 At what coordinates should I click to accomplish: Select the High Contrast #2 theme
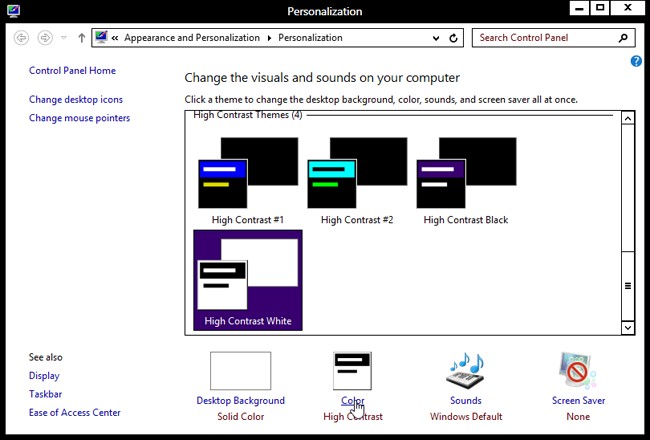pyautogui.click(x=357, y=181)
